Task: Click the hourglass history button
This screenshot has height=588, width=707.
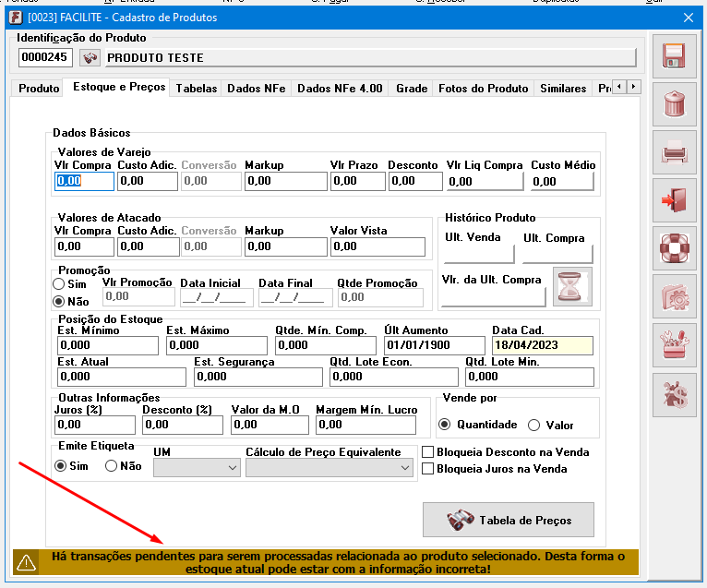Action: [572, 287]
